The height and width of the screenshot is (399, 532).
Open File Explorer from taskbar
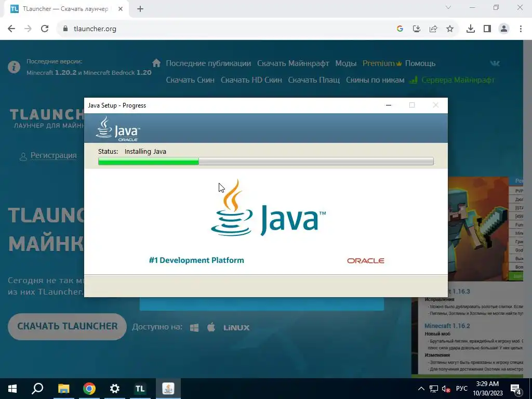tap(63, 389)
